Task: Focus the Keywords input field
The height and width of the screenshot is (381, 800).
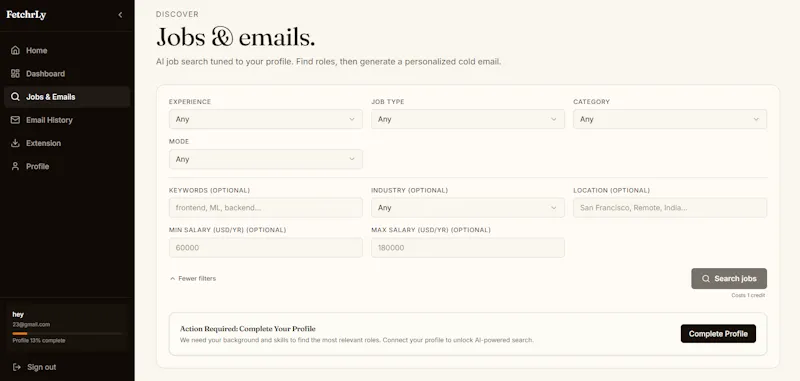Action: pos(265,208)
